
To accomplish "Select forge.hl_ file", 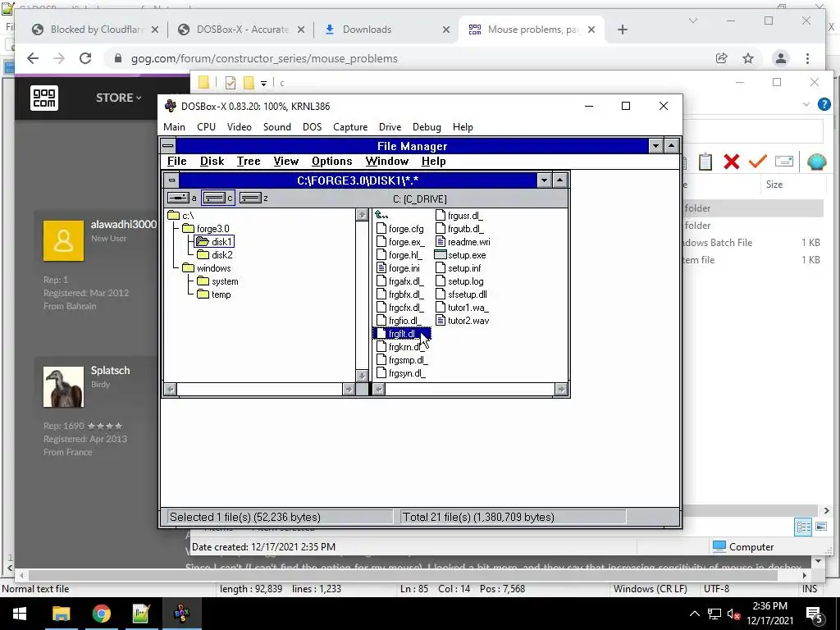I will [x=399, y=255].
